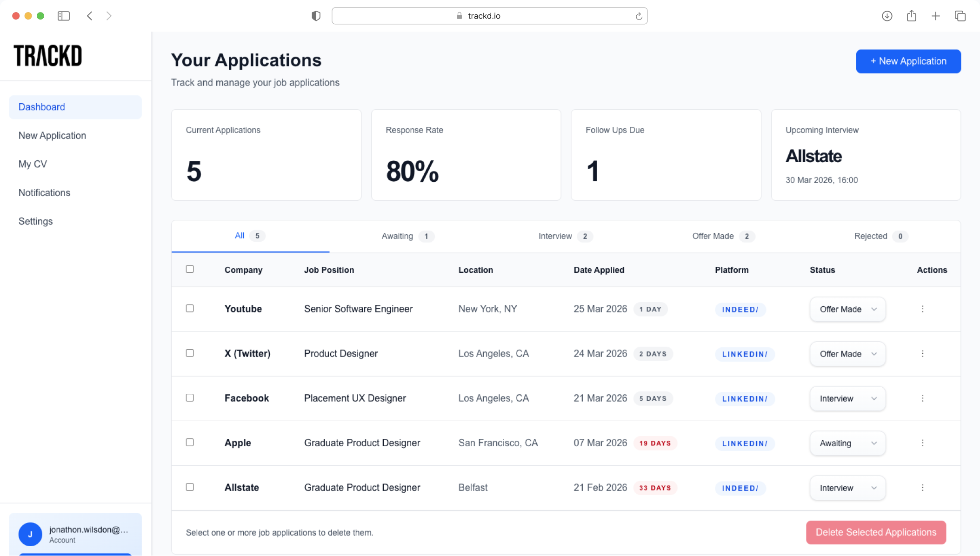Check the Allstate row checkbox
The width and height of the screenshot is (980, 556).
pos(190,487)
